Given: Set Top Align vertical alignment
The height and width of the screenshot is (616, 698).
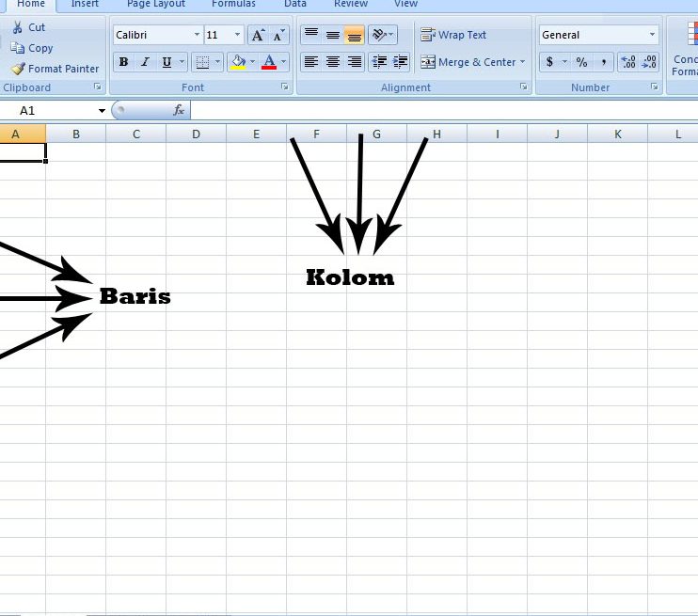Looking at the screenshot, I should [311, 35].
